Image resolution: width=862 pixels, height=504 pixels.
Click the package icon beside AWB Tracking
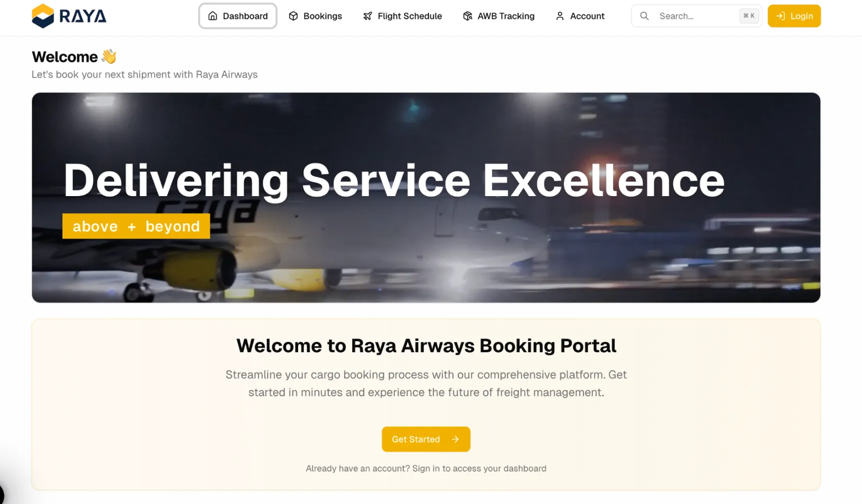click(467, 16)
